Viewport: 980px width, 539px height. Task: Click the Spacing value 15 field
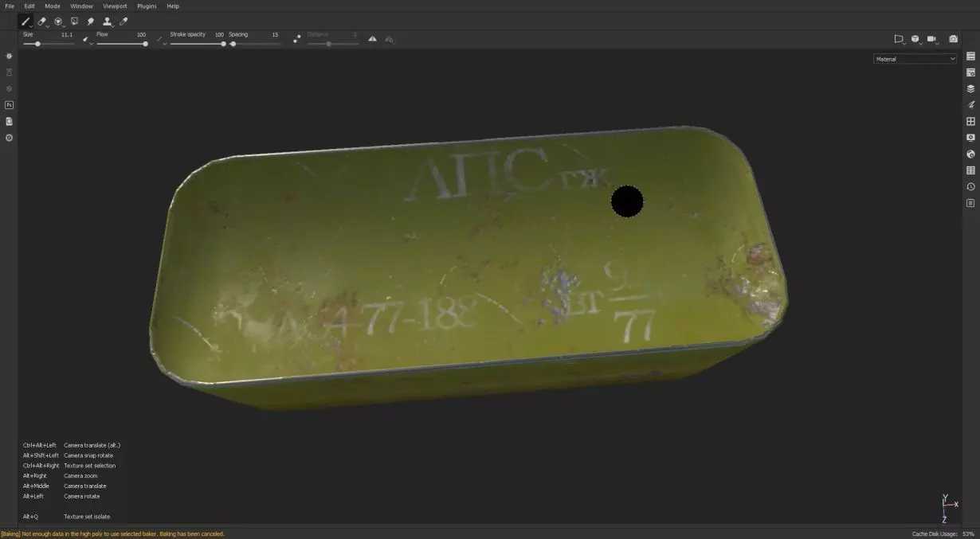click(275, 35)
